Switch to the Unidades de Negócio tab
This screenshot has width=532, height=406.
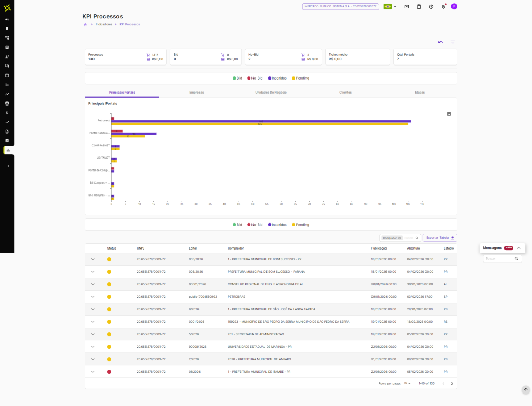coord(271,92)
